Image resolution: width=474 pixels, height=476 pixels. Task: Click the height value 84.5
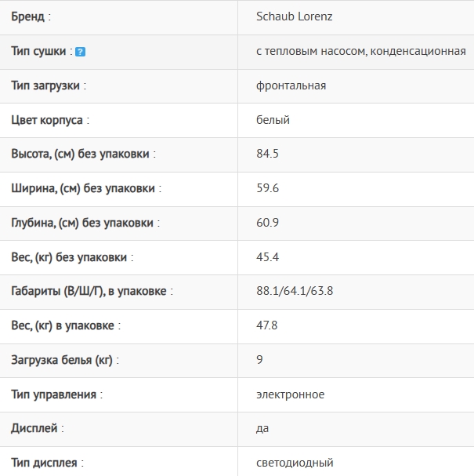tap(267, 154)
